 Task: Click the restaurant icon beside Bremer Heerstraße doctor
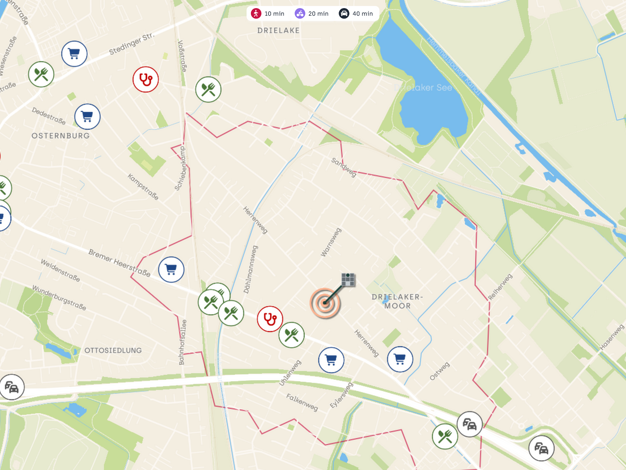(x=292, y=335)
